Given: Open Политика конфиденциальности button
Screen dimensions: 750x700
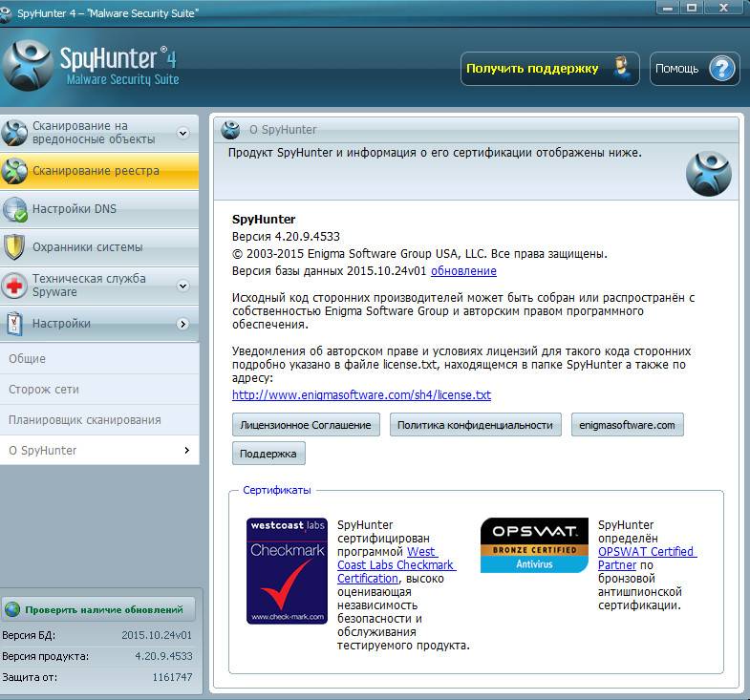Looking at the screenshot, I should [x=475, y=425].
